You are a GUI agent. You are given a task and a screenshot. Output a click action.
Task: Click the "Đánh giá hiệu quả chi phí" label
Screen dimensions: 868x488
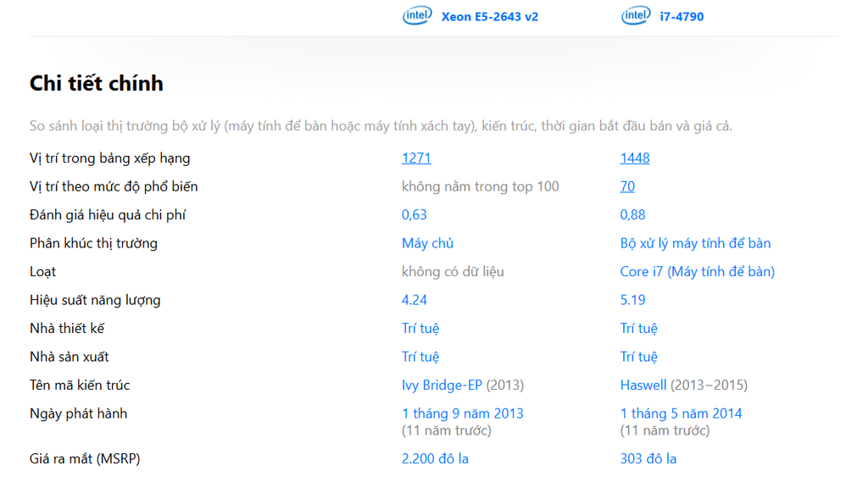coord(108,214)
